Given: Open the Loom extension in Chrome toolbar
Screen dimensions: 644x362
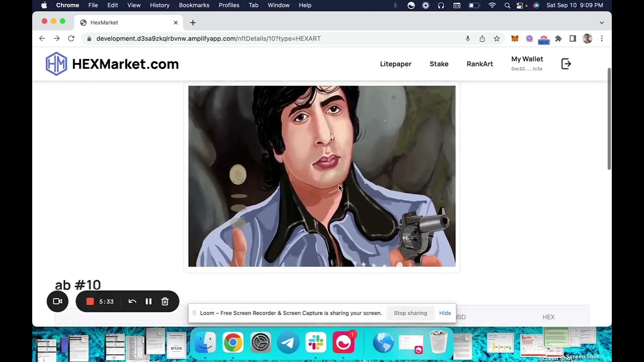Looking at the screenshot, I should pos(529,38).
